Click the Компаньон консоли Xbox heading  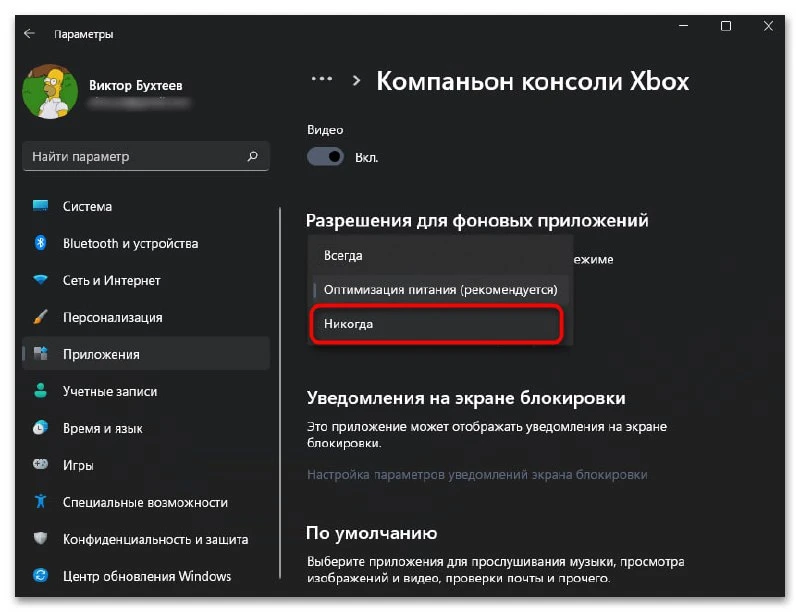533,81
